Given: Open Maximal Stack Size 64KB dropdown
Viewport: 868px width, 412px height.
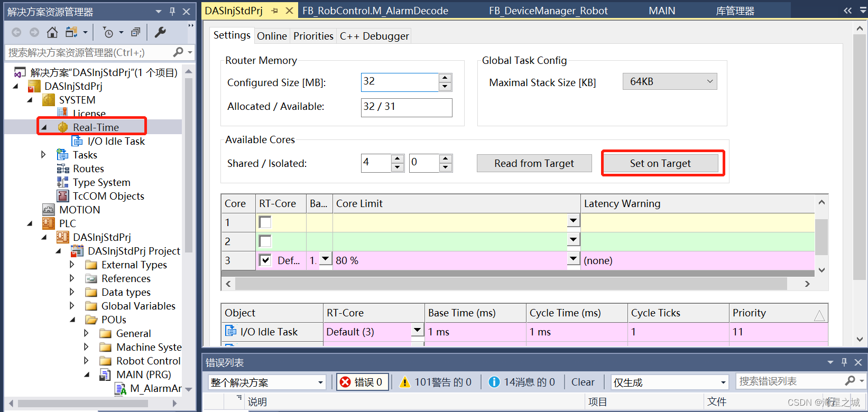Looking at the screenshot, I should click(x=670, y=81).
